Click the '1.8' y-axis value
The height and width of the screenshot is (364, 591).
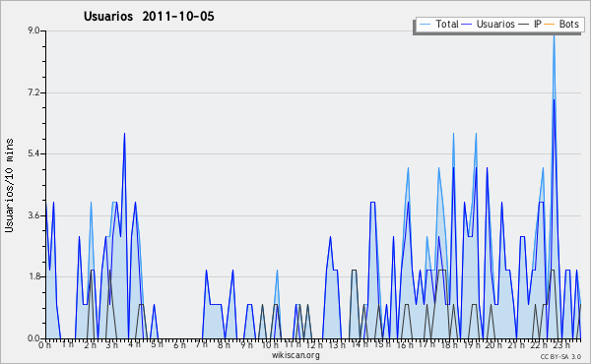33,276
